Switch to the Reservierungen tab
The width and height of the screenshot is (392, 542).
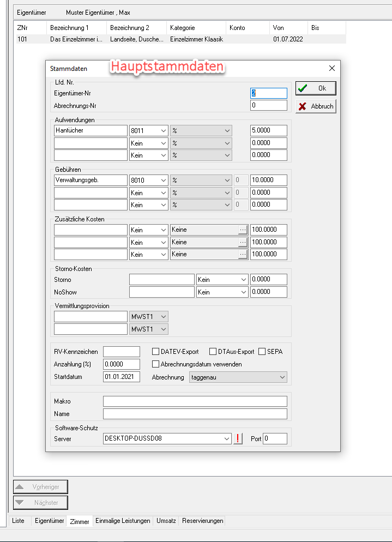(x=203, y=521)
